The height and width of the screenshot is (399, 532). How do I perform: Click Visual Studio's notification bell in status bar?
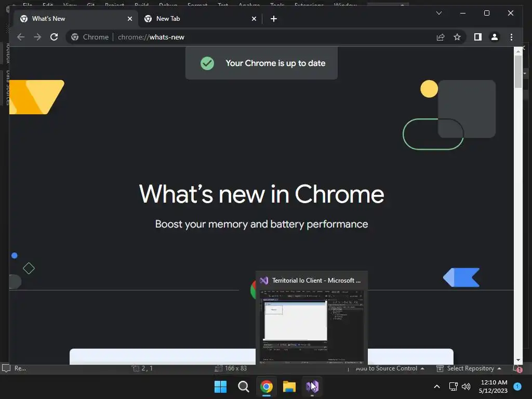tap(518, 368)
